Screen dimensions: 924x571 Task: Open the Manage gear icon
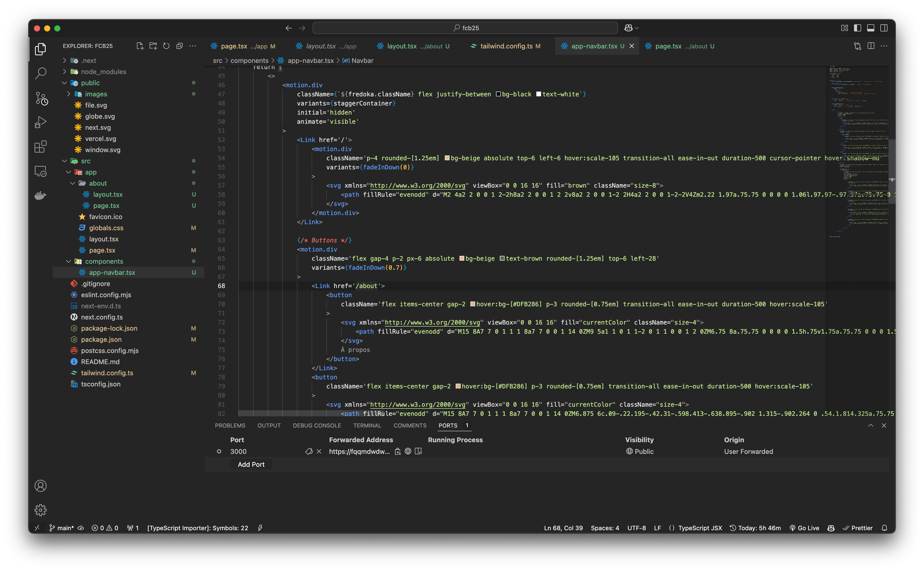[x=40, y=510]
